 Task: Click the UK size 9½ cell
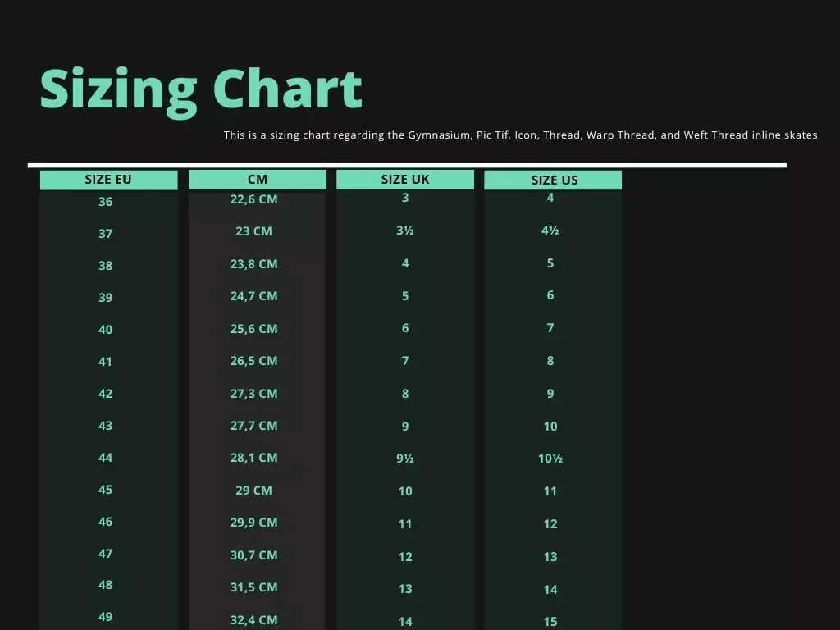(x=405, y=459)
